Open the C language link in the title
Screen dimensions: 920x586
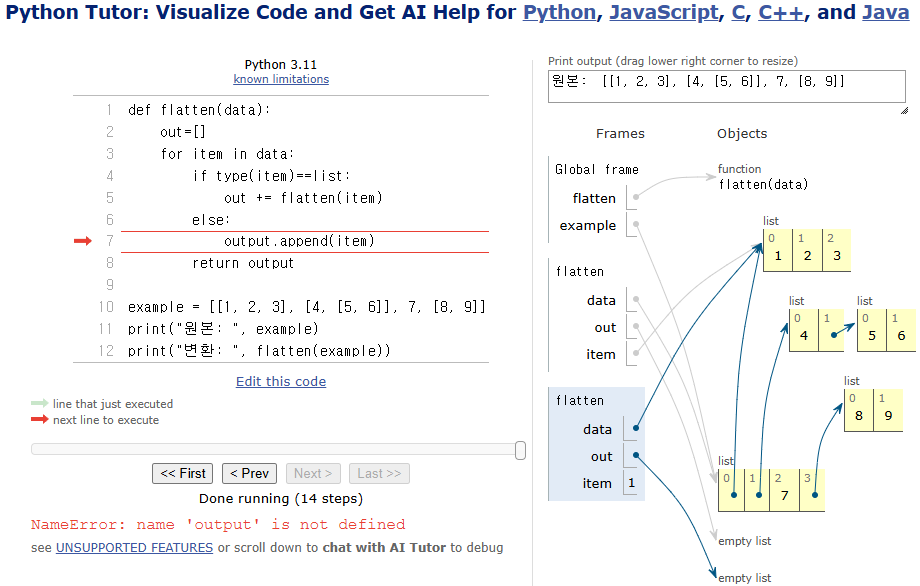pyautogui.click(x=738, y=12)
